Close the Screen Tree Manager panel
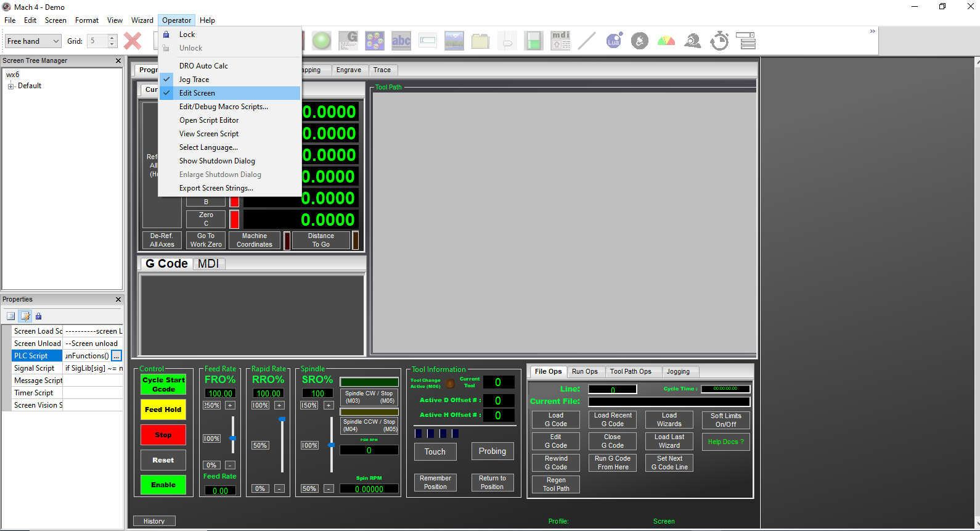The image size is (980, 531). click(x=118, y=60)
